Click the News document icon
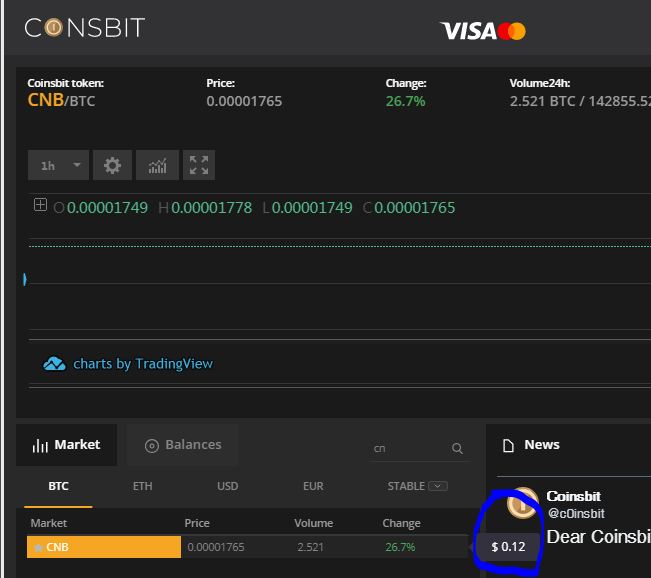 [x=508, y=446]
